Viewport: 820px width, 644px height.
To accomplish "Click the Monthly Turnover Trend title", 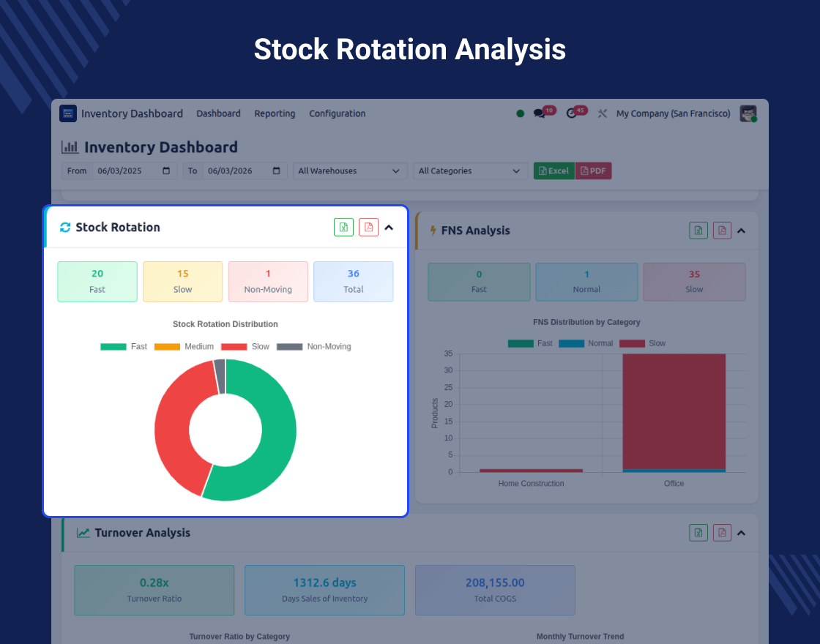I will (580, 636).
